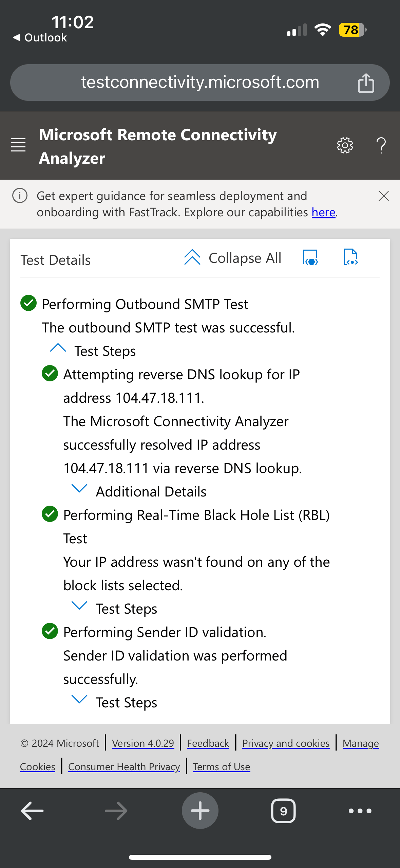Collapse all test details
The image size is (400, 868).
233,258
